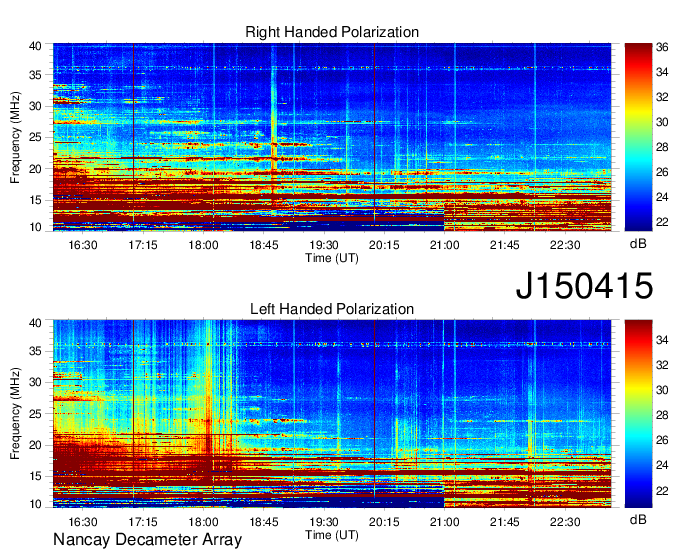680x552 pixels.
Task: Click the 22 dB label on top colorbar
Action: click(x=662, y=222)
